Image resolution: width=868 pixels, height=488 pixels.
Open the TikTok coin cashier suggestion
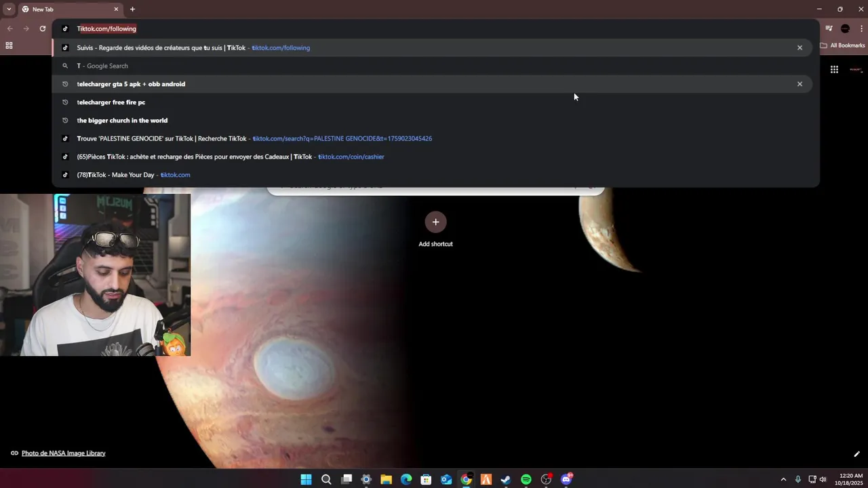pos(432,157)
